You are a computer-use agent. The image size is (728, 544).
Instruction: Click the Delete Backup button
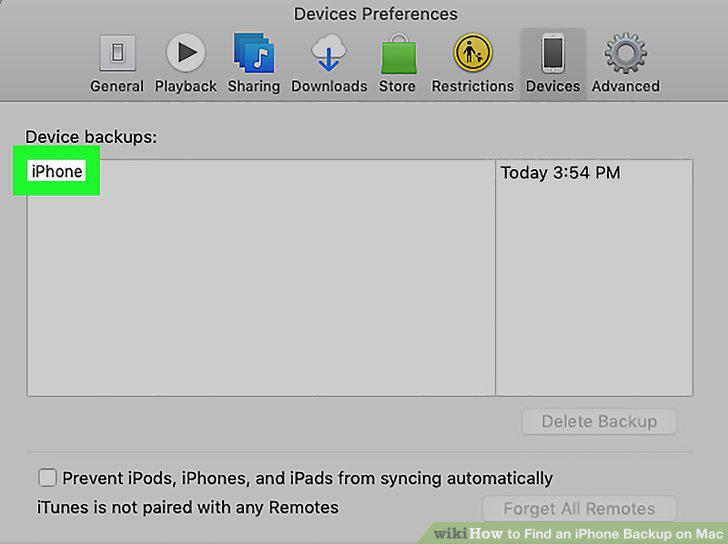tap(599, 421)
